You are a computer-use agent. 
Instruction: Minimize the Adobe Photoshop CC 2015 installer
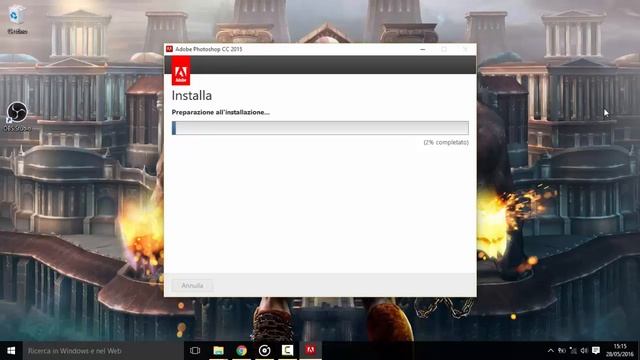coord(423,49)
